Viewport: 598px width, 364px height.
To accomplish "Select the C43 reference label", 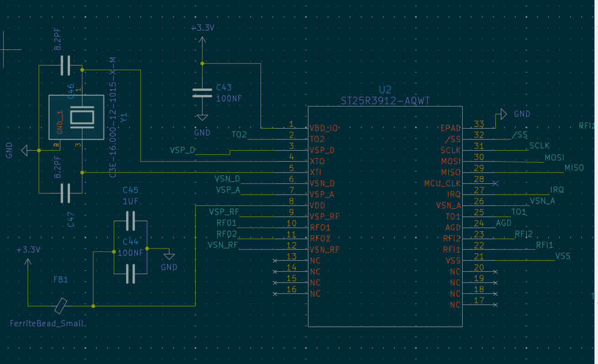I will point(224,87).
